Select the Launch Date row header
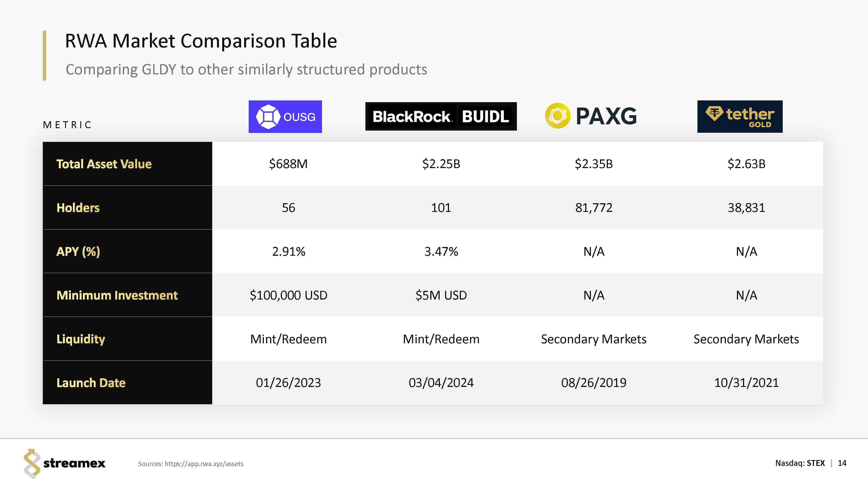 click(x=91, y=383)
